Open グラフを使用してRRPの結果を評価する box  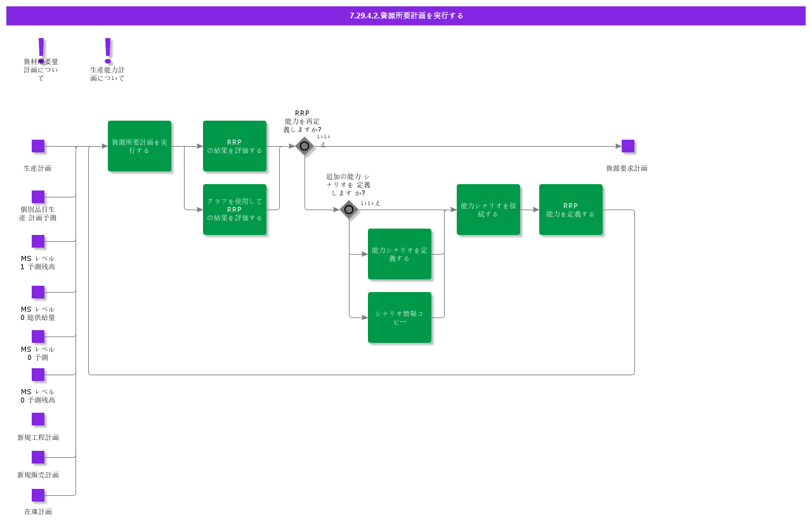coord(235,210)
